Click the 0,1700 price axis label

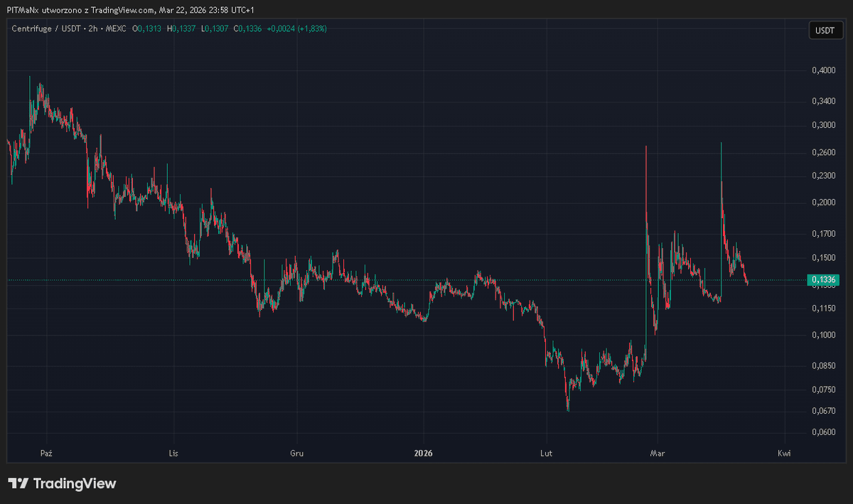click(x=824, y=233)
